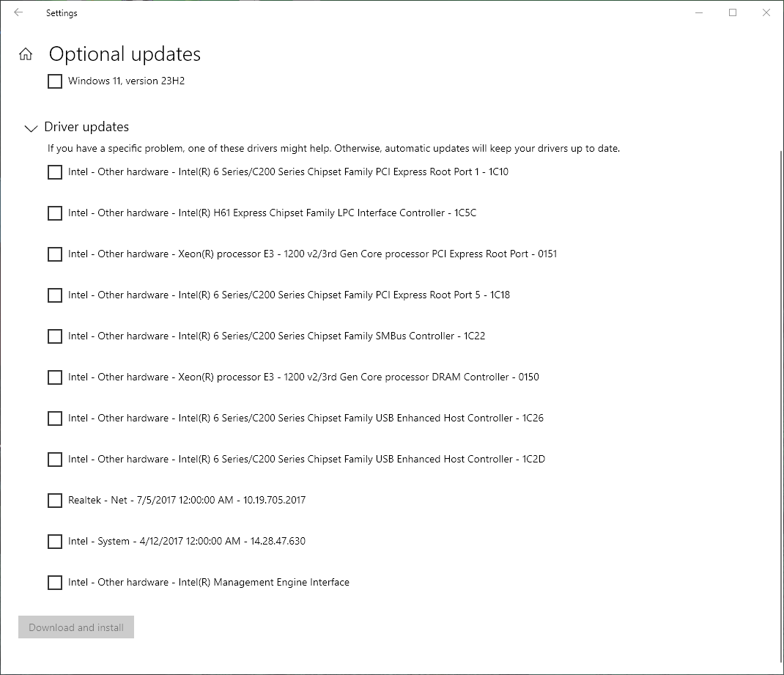Select Intel Management Engine Interface driver
This screenshot has width=784, height=675.
55,583
